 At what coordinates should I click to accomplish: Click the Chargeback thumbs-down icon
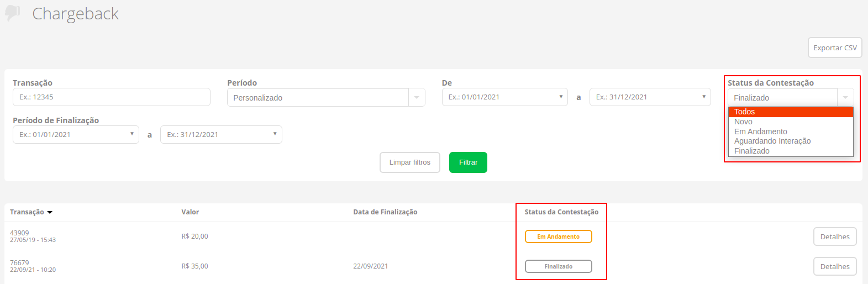(x=13, y=13)
